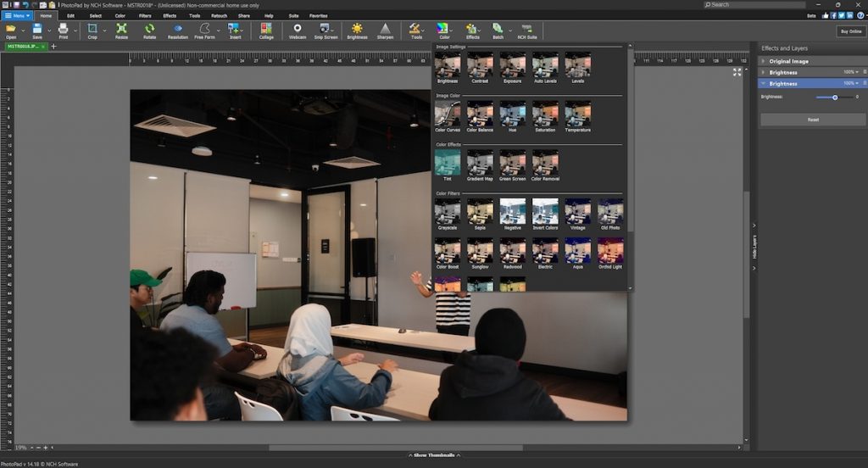The width and height of the screenshot is (868, 468).
Task: Open the Batch processing tool
Action: [x=498, y=31]
